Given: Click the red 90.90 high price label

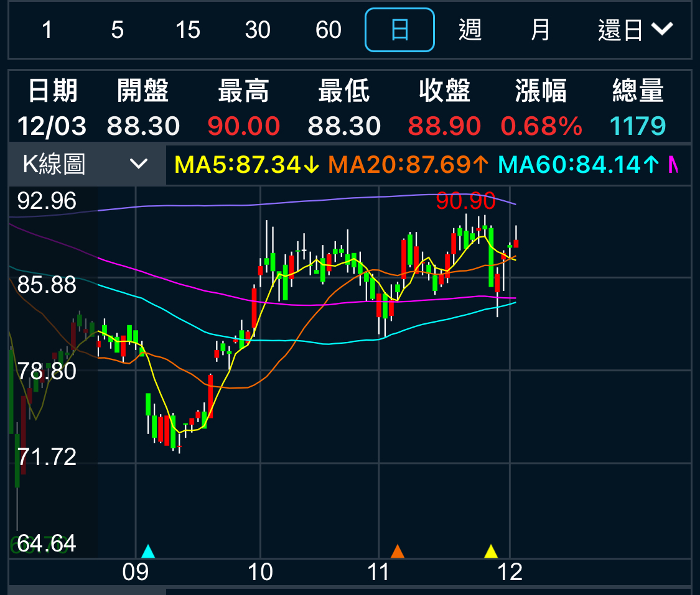Looking at the screenshot, I should (x=465, y=201).
